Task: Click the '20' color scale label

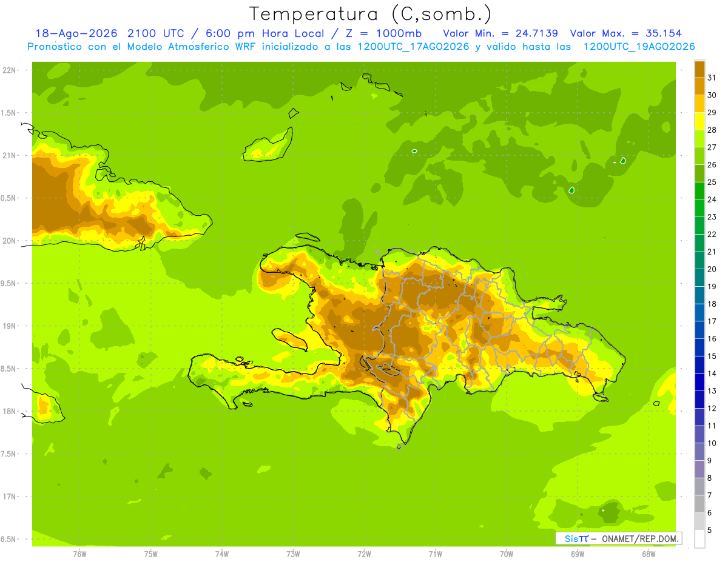Action: [712, 269]
